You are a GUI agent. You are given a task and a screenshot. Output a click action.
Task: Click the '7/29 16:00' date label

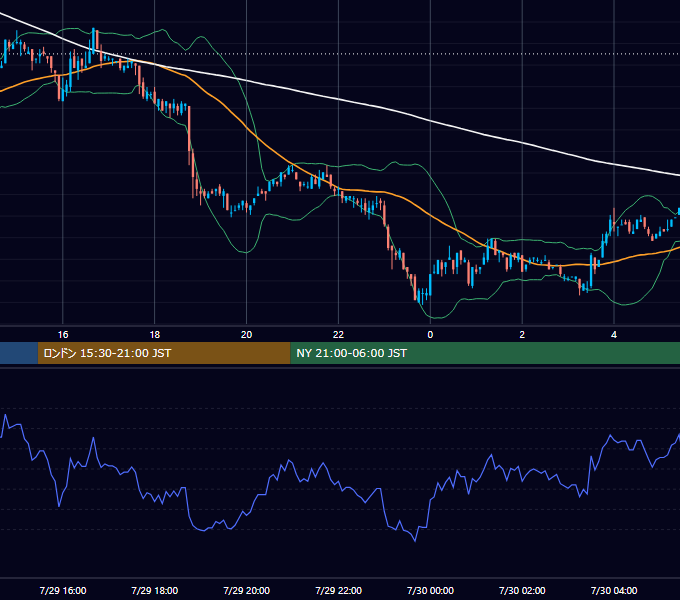(63, 590)
